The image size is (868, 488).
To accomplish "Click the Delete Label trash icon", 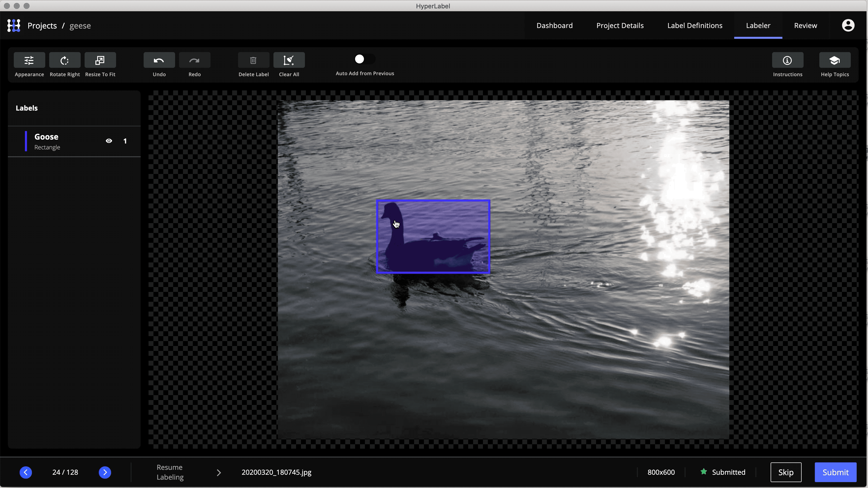I will tap(253, 60).
